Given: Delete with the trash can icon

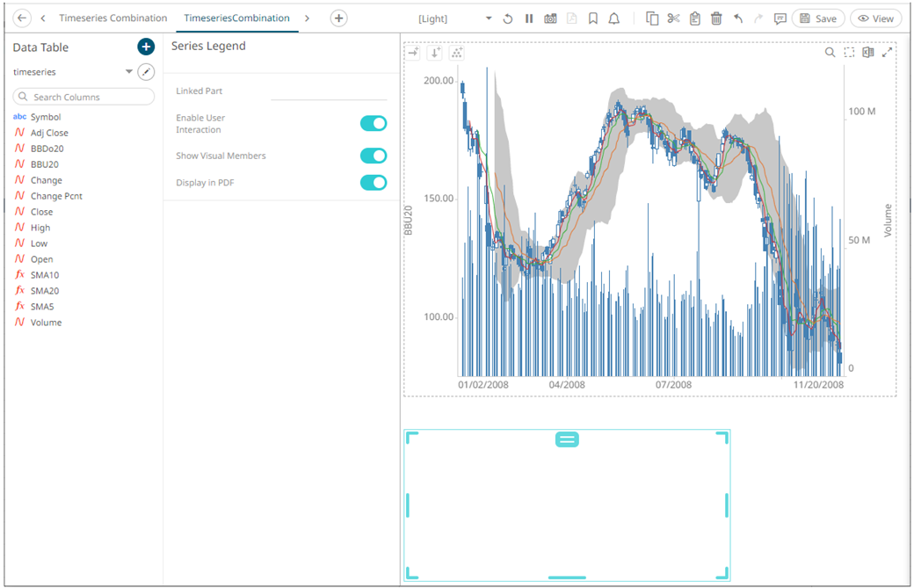Looking at the screenshot, I should pyautogui.click(x=716, y=18).
